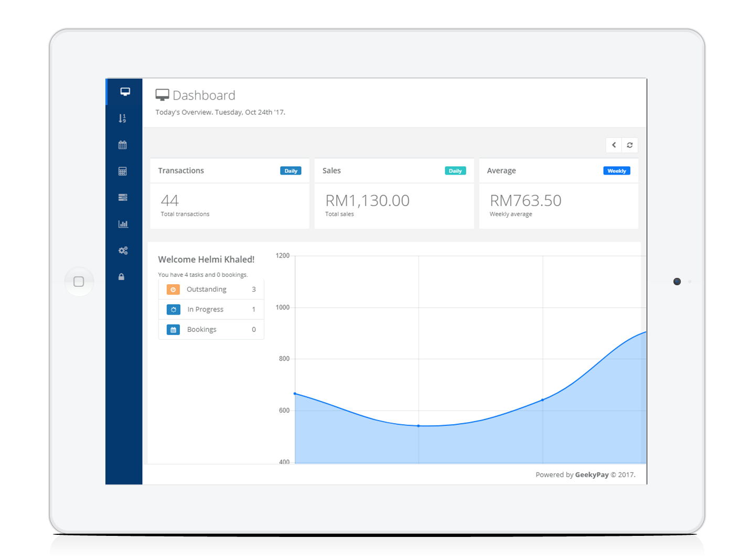Click the back chevron button

[x=614, y=145]
